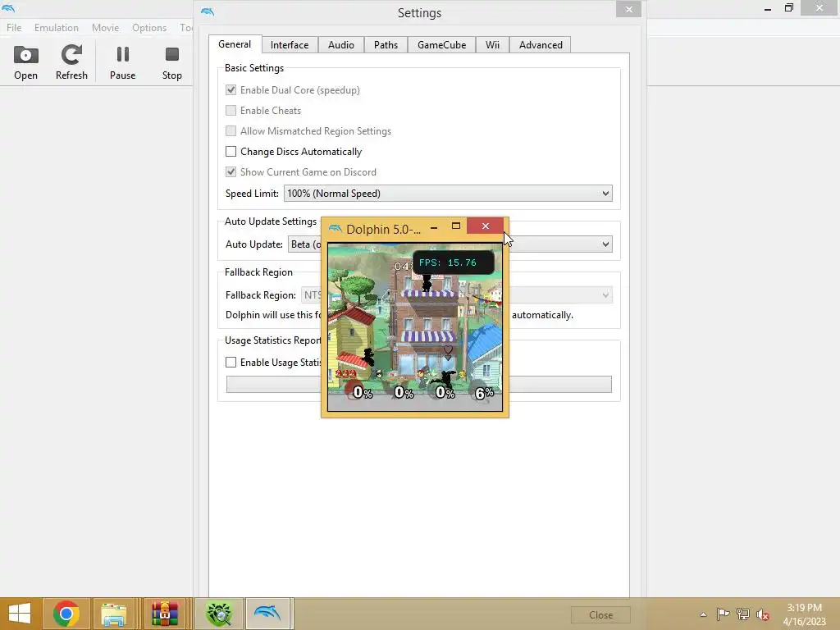
Task: Toggle Enable Dual Core (speedup) checkbox
Action: coord(231,90)
